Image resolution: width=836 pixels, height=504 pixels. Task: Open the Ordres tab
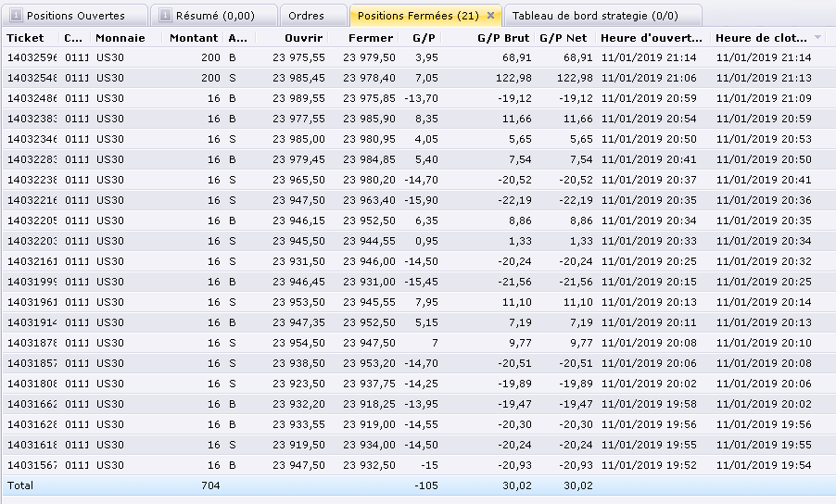coord(306,16)
